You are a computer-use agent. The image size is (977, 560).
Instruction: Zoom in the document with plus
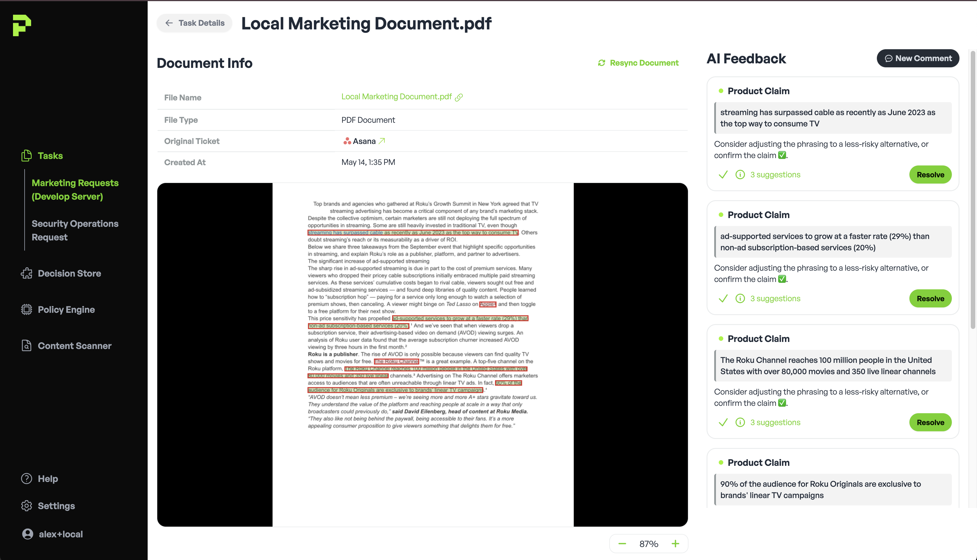(675, 544)
